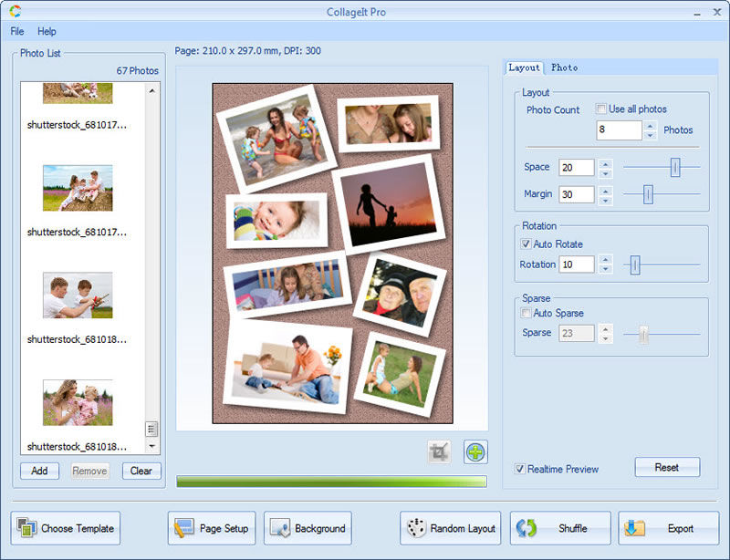Open Choose Template
The width and height of the screenshot is (730, 560).
[65, 528]
